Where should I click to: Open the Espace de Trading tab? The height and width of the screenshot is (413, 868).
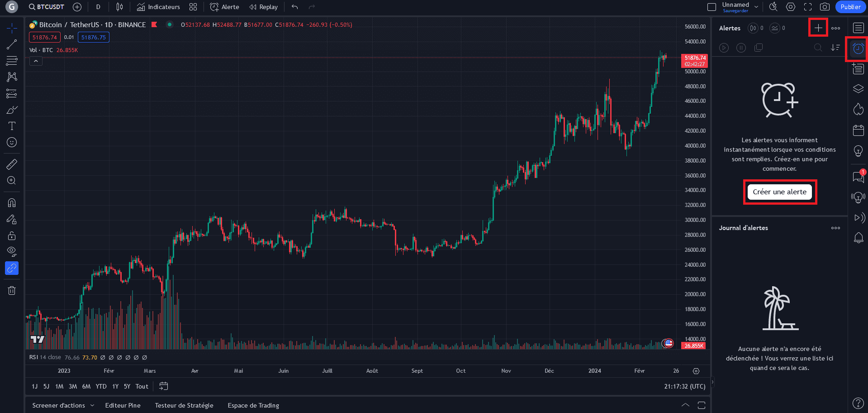[x=253, y=405]
